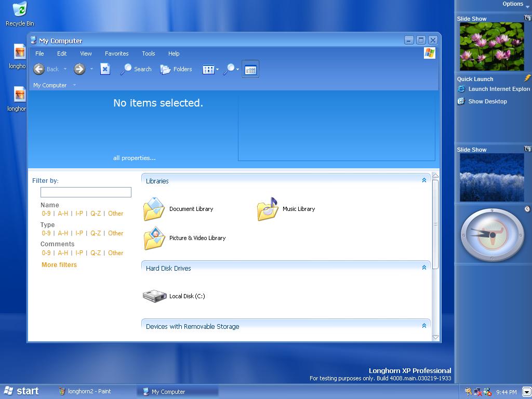532x399 pixels.
Task: Filter Name by Other
Action: [x=116, y=214]
